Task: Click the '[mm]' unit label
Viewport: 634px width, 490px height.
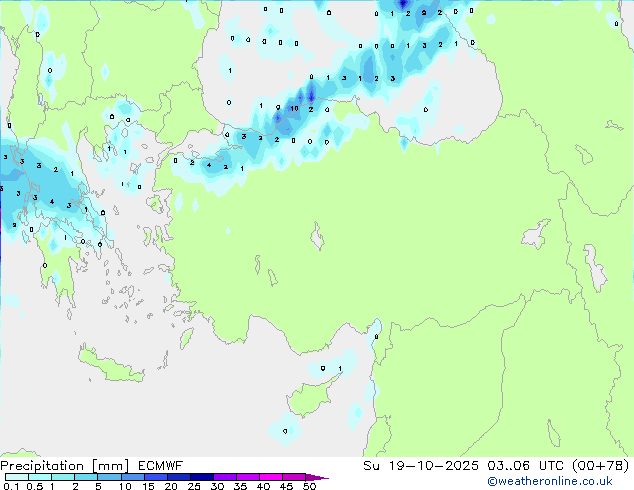Action: 110,466
